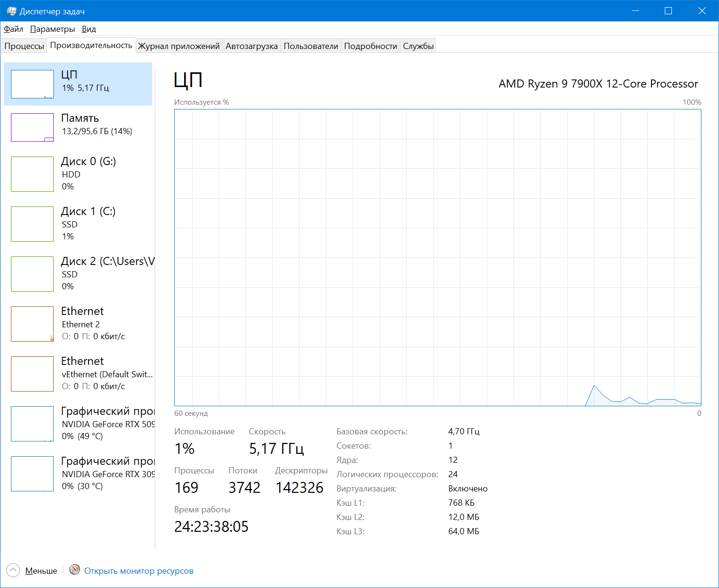This screenshot has width=719, height=588.
Task: Click the NVIDIA GeForce RTX 509 label
Action: (108, 424)
